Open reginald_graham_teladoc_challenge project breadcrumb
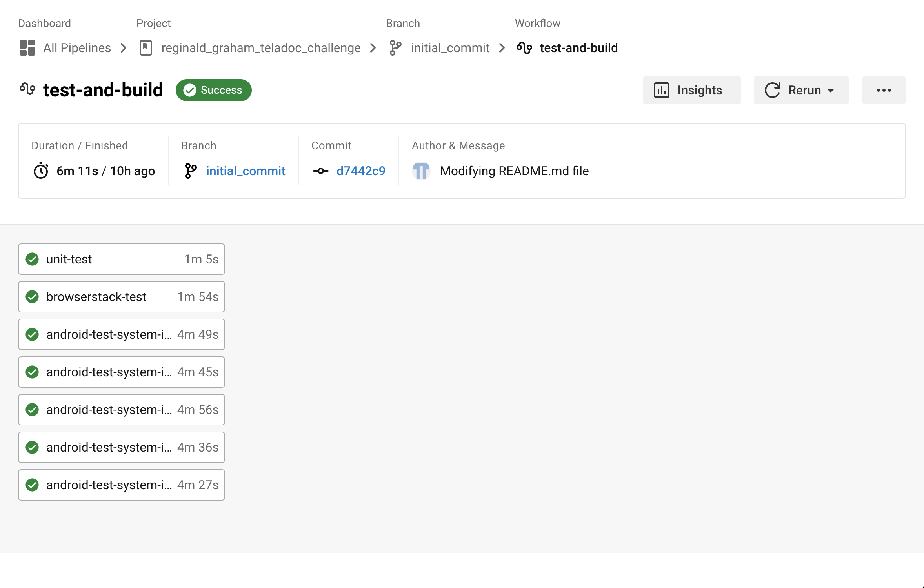This screenshot has height=588, width=924. point(261,48)
